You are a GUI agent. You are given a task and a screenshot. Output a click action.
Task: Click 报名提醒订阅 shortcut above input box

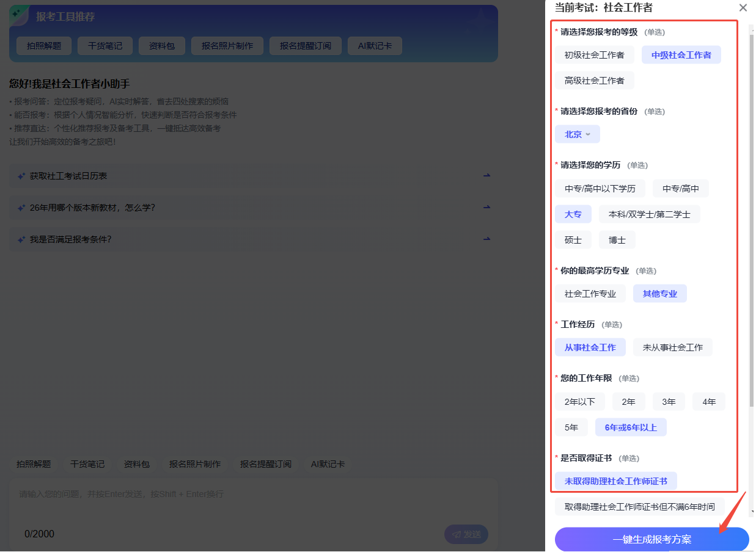pos(265,464)
